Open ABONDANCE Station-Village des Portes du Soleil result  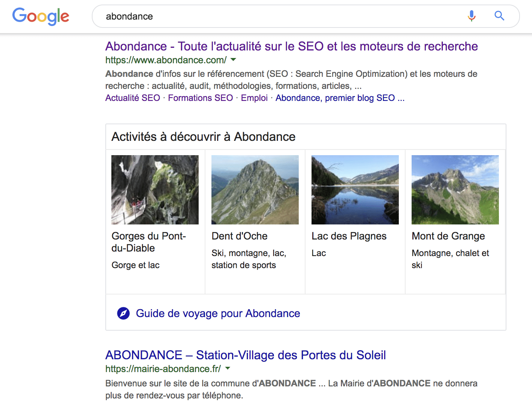pyautogui.click(x=246, y=355)
